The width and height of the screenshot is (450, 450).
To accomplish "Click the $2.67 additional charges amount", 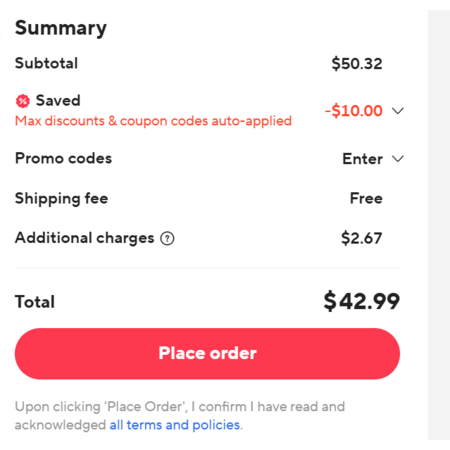I will pos(362,238).
